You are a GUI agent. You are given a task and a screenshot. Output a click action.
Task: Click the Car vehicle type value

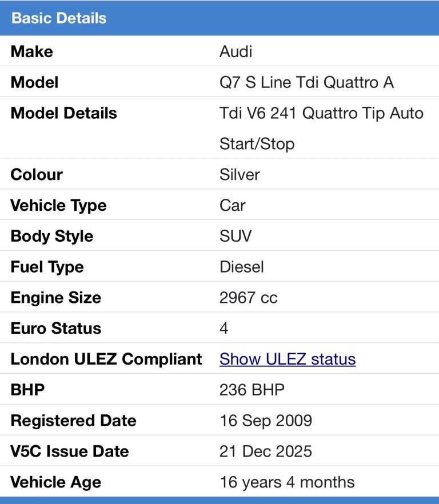[232, 205]
